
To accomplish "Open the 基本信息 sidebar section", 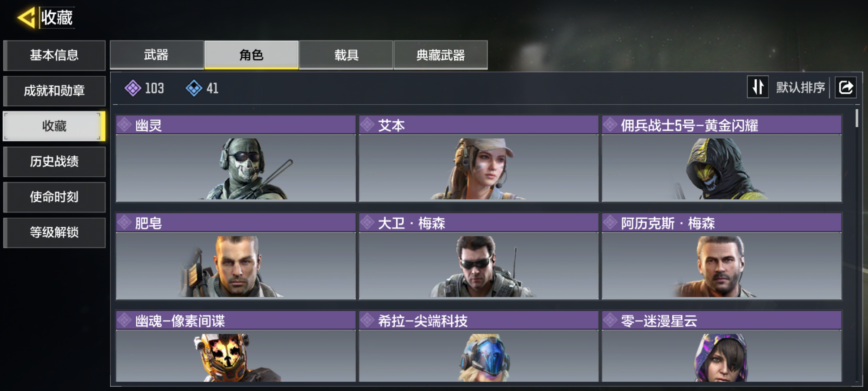I will tap(54, 55).
